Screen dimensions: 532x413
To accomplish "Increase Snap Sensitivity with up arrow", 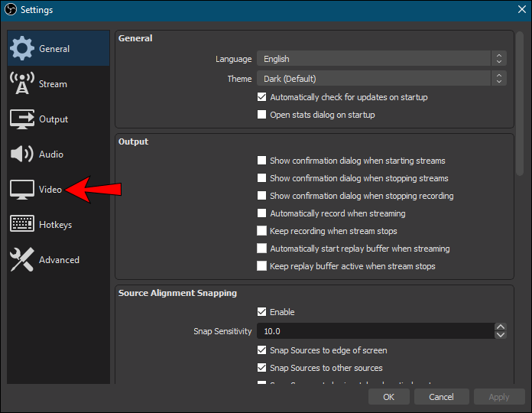I will click(501, 327).
